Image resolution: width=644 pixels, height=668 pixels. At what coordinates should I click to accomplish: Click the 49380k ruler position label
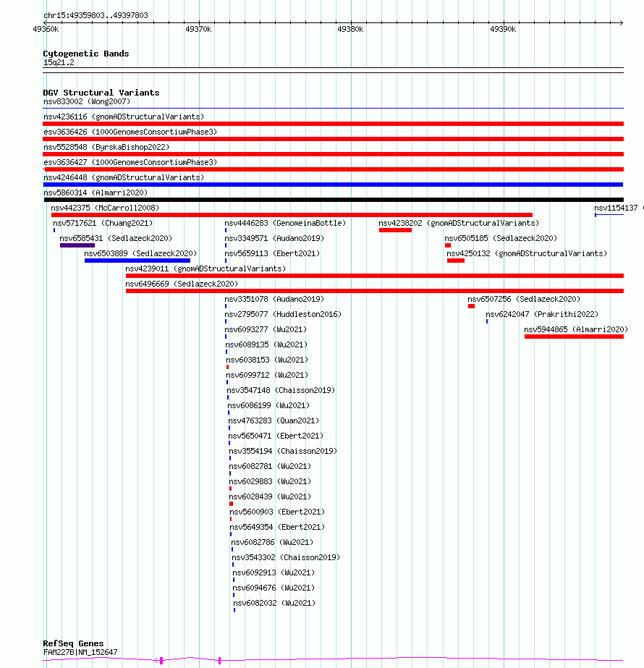click(350, 29)
